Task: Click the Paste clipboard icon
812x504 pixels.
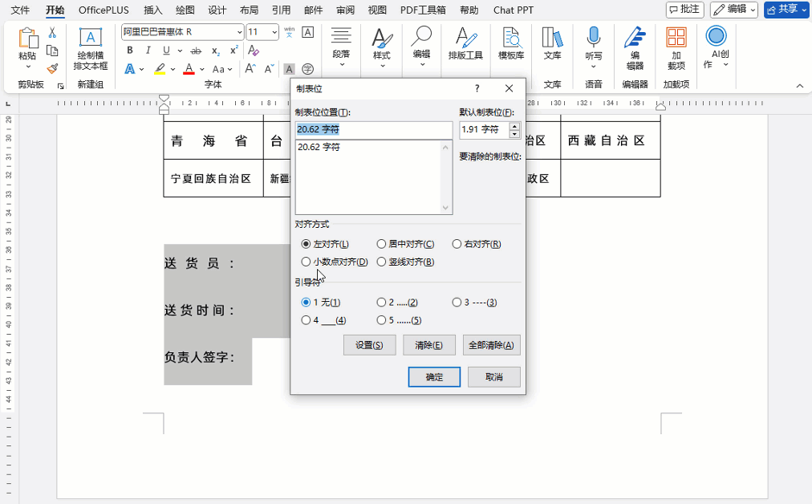Action: 27,39
